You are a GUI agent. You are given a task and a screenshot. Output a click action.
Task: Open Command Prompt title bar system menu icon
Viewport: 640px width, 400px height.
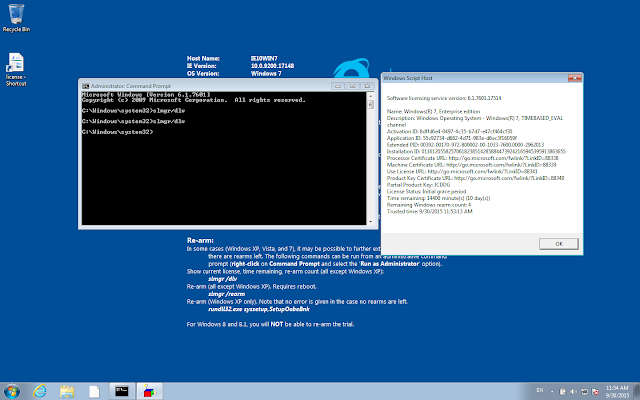coord(85,86)
